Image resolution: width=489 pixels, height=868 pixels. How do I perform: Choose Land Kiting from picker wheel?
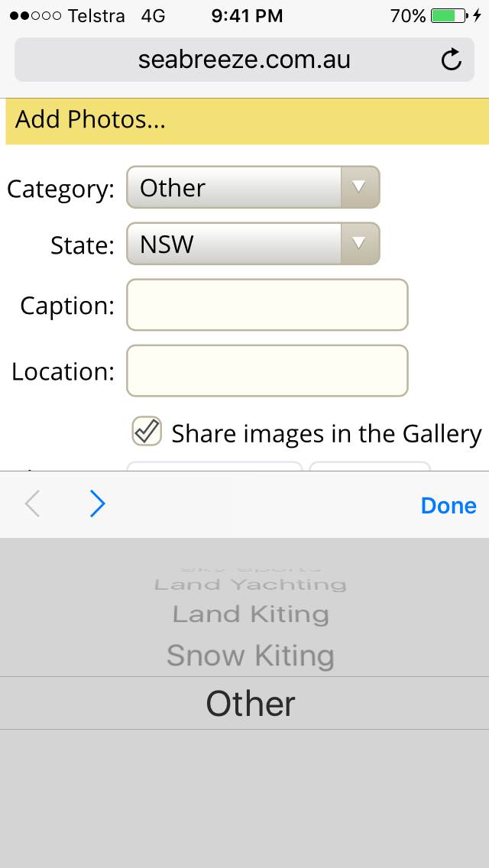point(251,614)
